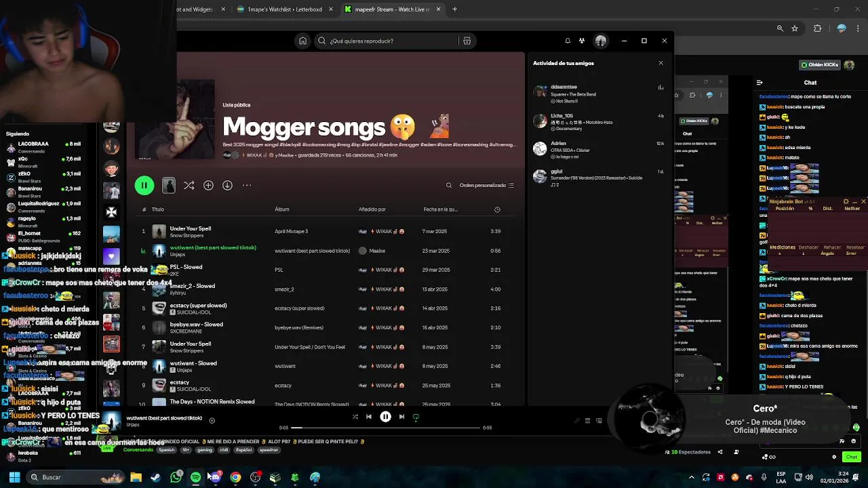The image size is (868, 488).
Task: Search within the playlist (magnifier icon)
Action: coord(449,185)
